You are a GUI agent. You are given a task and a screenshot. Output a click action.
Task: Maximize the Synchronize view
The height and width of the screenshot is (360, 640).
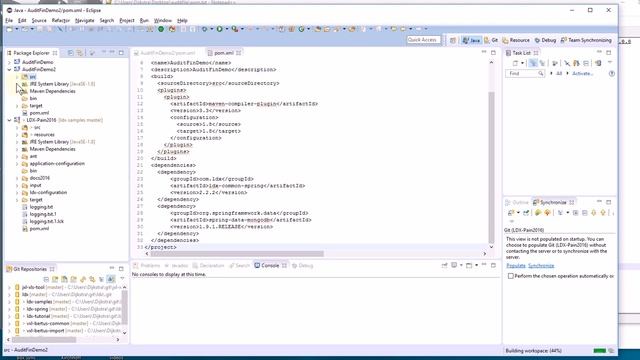pos(609,202)
